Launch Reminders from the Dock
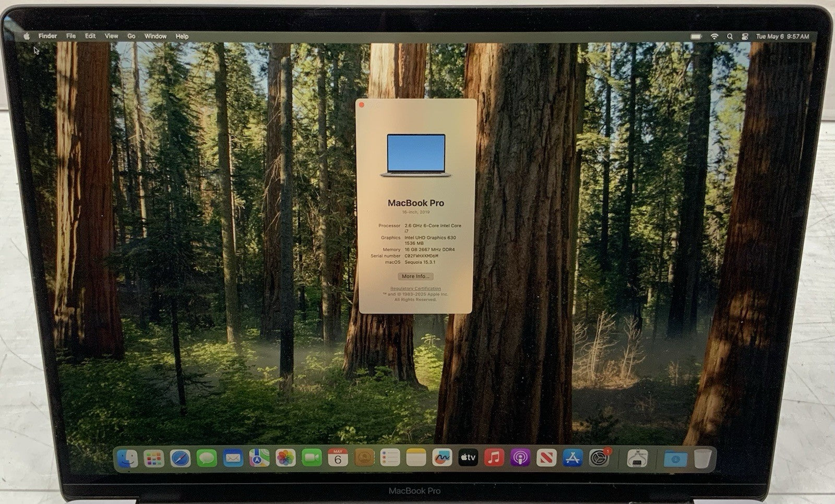This screenshot has height=504, width=835. pyautogui.click(x=390, y=458)
